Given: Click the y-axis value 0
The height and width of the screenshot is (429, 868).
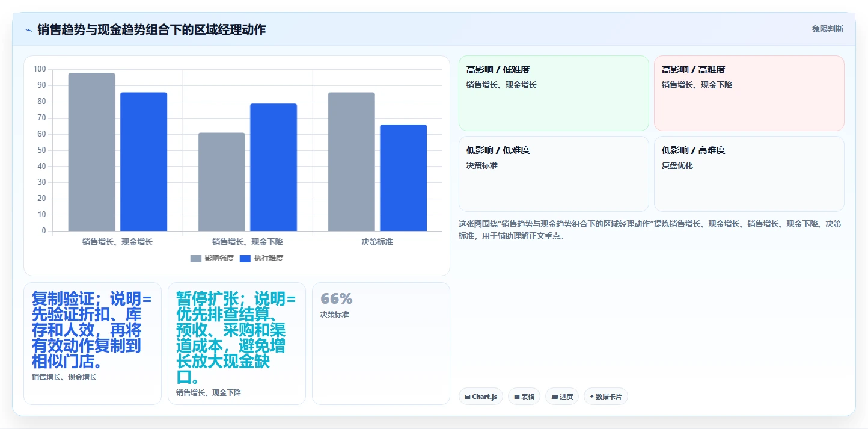Looking at the screenshot, I should [x=43, y=231].
